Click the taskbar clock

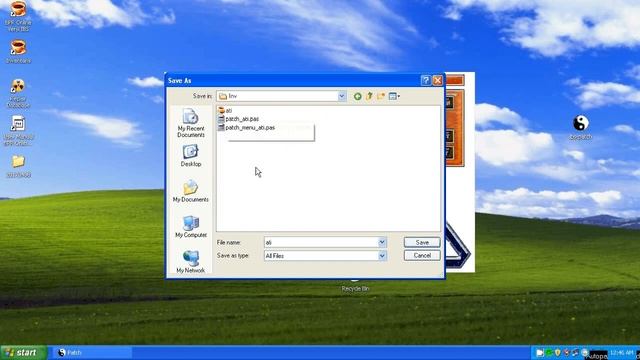tap(622, 353)
